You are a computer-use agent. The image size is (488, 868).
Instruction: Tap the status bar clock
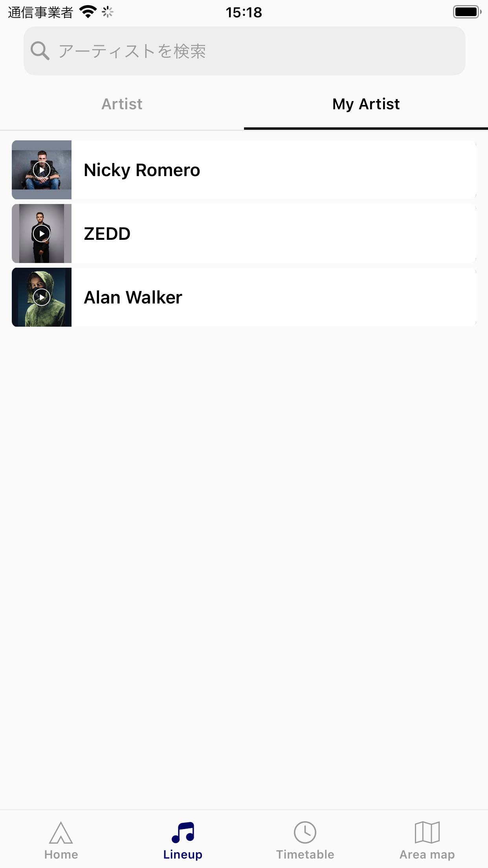(x=244, y=13)
